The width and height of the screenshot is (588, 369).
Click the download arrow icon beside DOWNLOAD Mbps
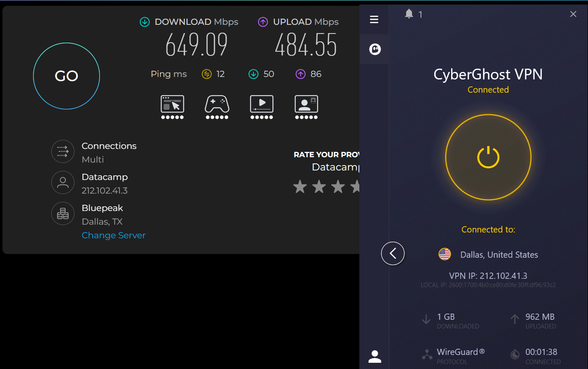click(x=145, y=22)
